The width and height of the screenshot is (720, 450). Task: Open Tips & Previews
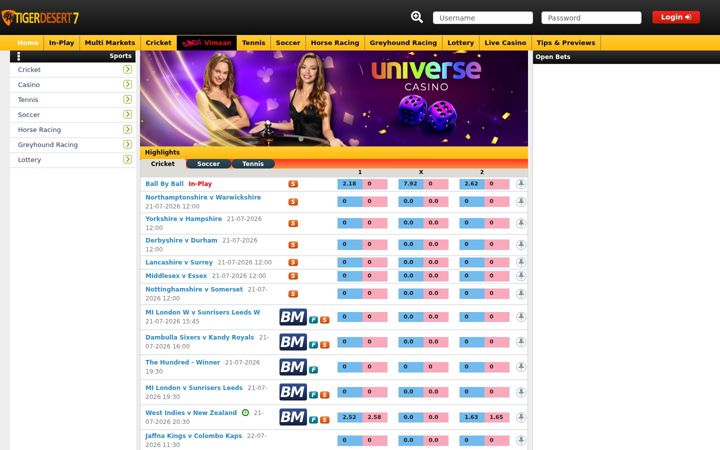point(566,43)
